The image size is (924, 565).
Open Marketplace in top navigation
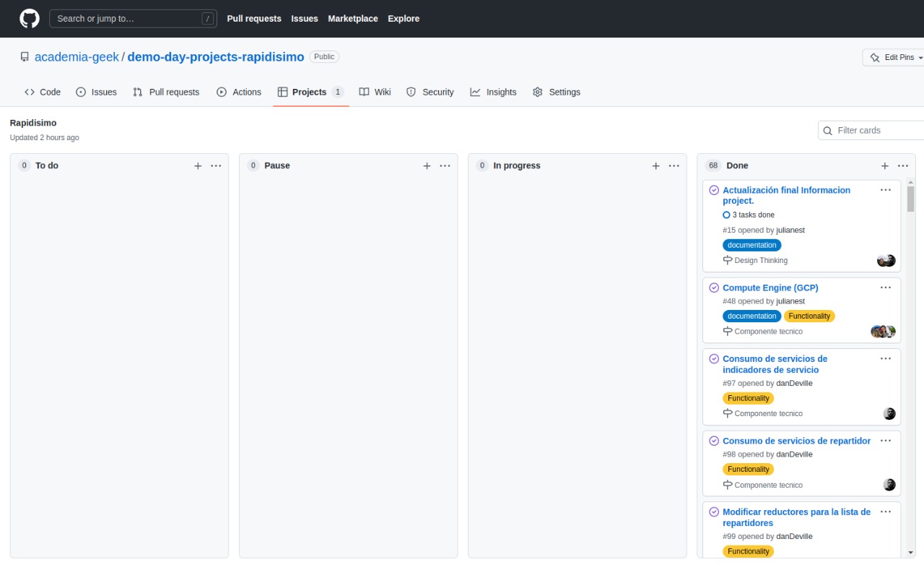point(353,19)
